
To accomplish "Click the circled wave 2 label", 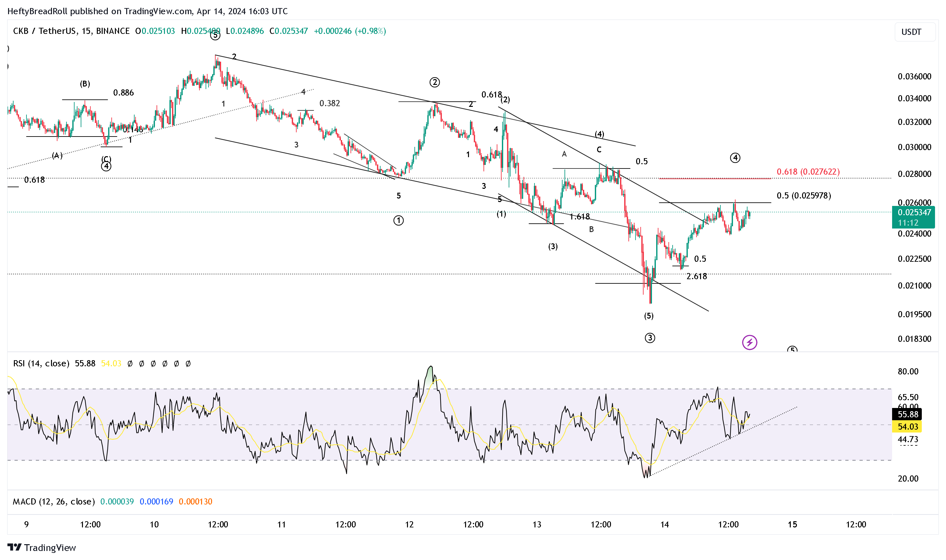I will coord(435,82).
